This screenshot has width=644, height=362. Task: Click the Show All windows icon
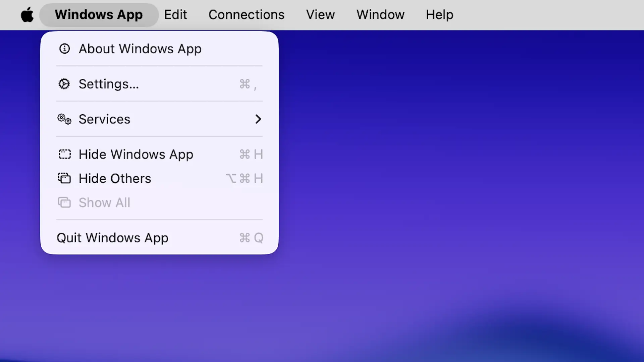[x=64, y=202]
